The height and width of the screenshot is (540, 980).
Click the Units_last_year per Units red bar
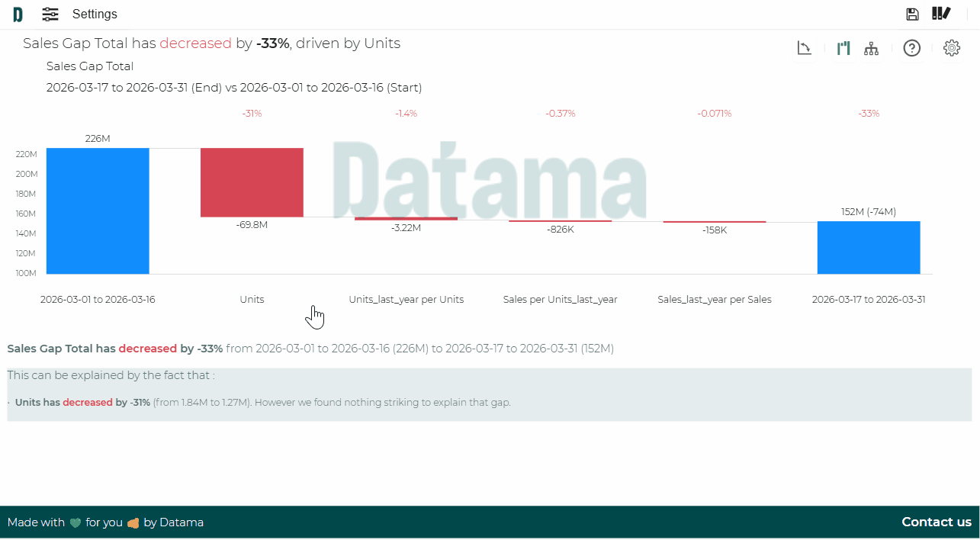tap(406, 219)
